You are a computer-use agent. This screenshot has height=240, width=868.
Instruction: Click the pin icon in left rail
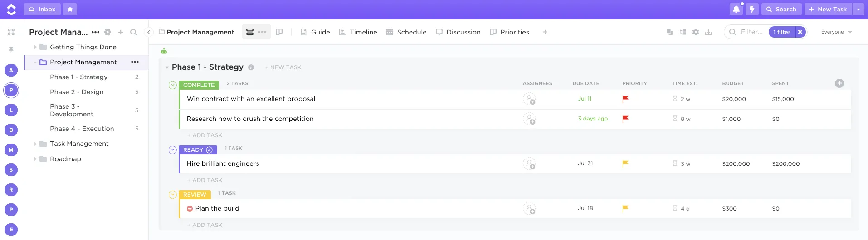coord(11,49)
